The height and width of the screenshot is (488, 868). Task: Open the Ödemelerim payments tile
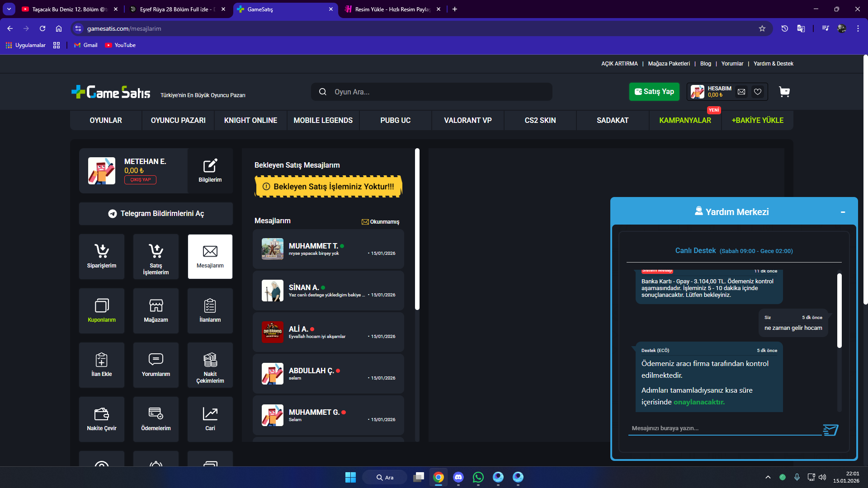point(156,419)
